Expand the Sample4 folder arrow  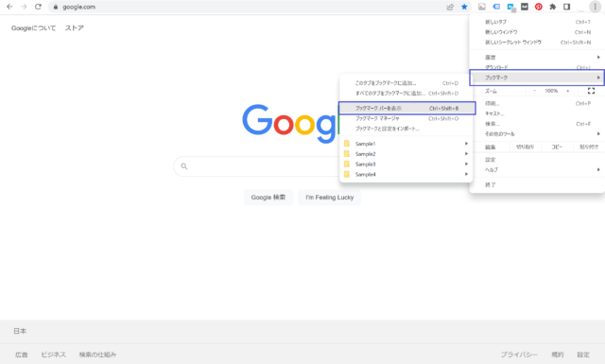tap(466, 174)
